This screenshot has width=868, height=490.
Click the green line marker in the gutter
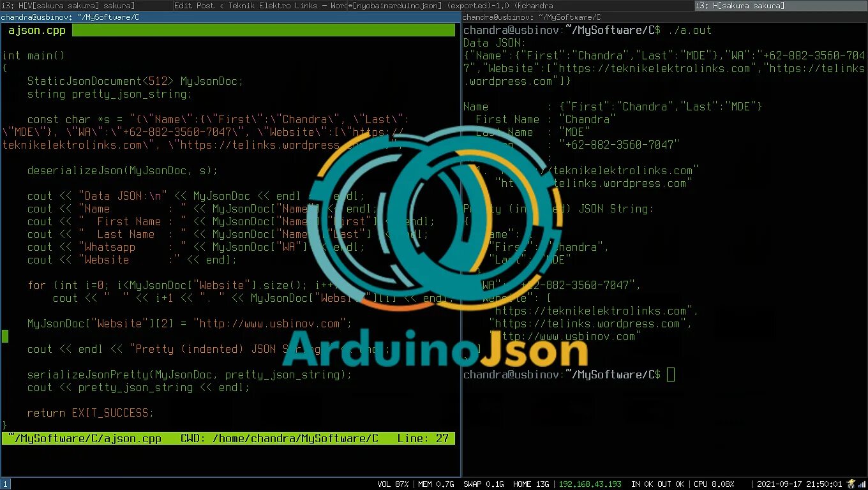tap(5, 336)
